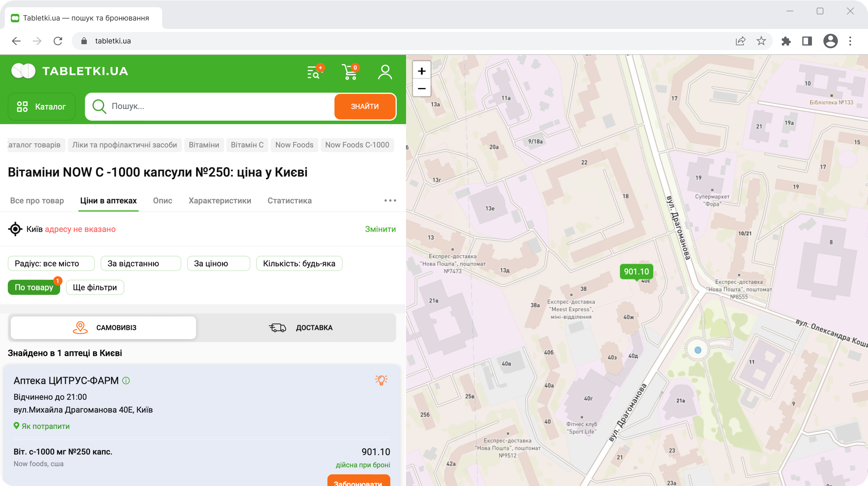Bookmark this page with the star icon
The width and height of the screenshot is (868, 486).
761,41
